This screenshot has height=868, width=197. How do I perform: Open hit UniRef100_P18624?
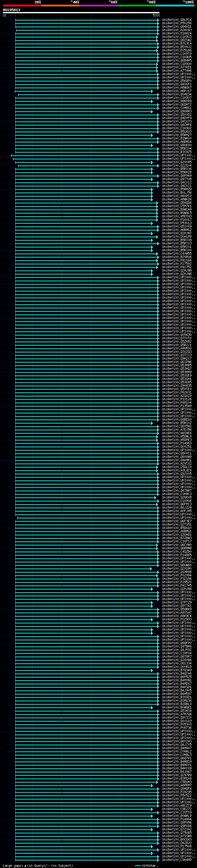click(x=177, y=33)
